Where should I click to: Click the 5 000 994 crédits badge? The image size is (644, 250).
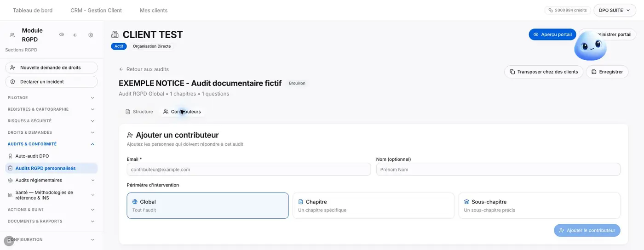567,10
